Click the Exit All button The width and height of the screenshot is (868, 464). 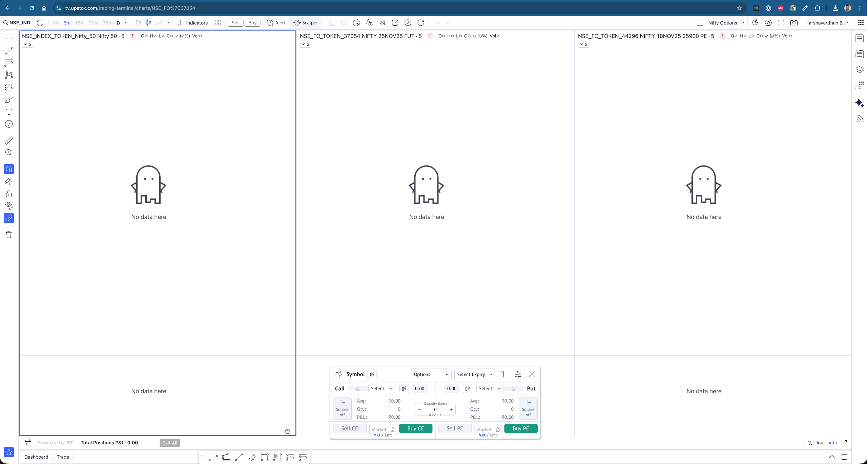tap(169, 443)
